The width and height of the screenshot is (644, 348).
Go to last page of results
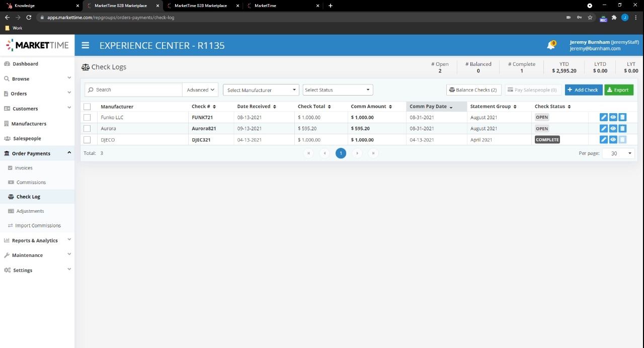pyautogui.click(x=373, y=153)
